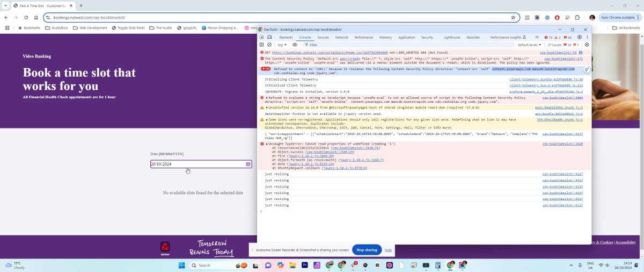Expand the grouped 'Refused to connect' error
This screenshot has width=644, height=272.
tap(266, 69)
